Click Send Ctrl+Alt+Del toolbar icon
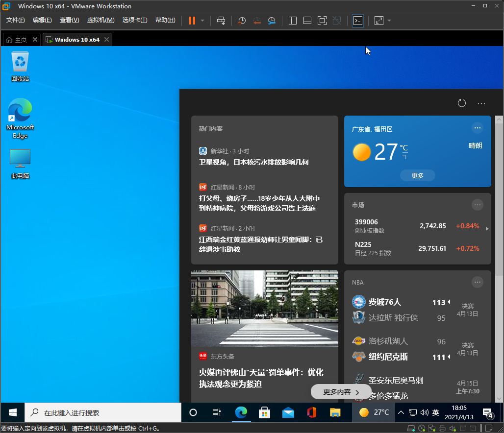Viewport: 504px width, 433px height. click(x=221, y=21)
